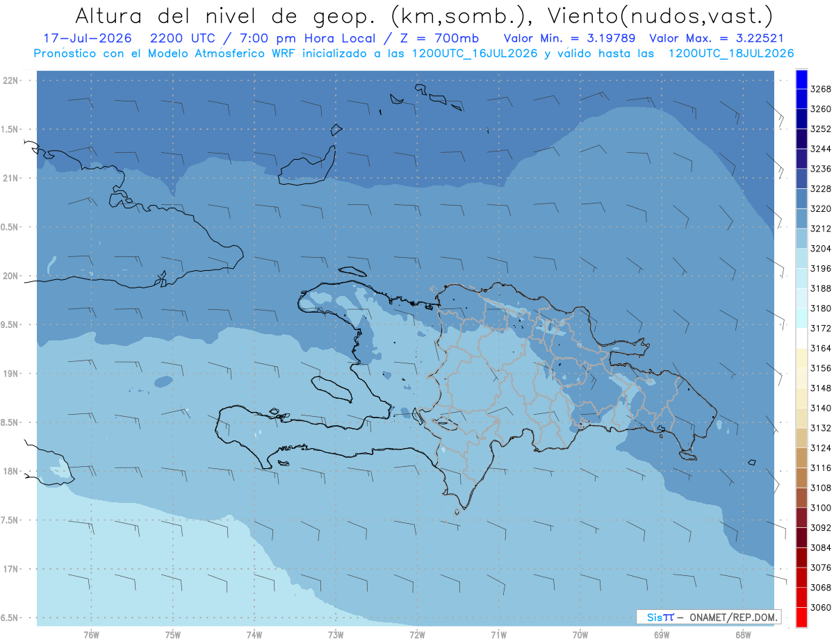Click the '73W' longitude axis label
Screen dimensions: 834x644
336,635
